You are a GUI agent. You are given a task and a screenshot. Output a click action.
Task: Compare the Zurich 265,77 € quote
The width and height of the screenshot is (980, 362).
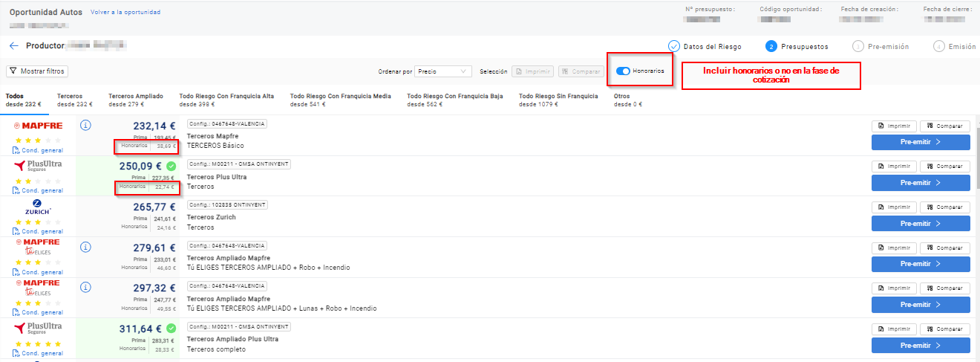[945, 207]
